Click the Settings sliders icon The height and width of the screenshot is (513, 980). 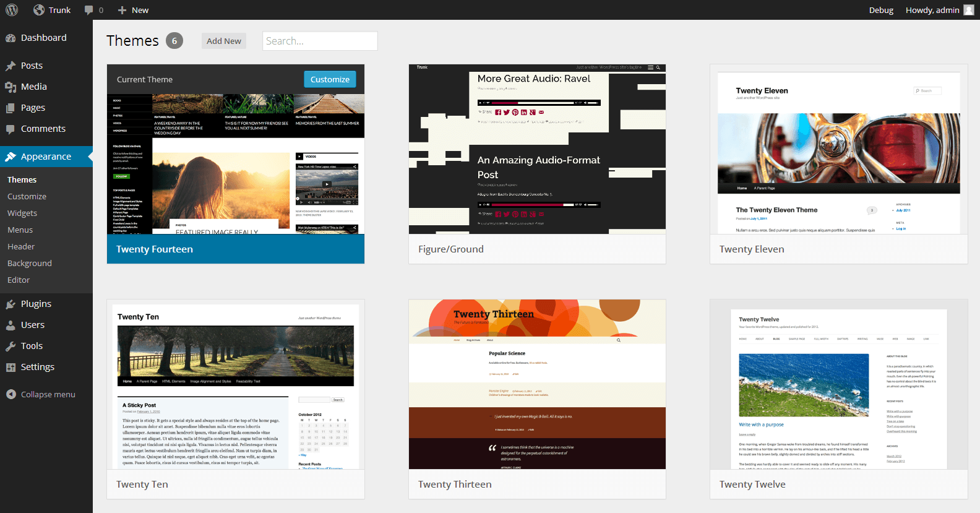click(x=11, y=367)
